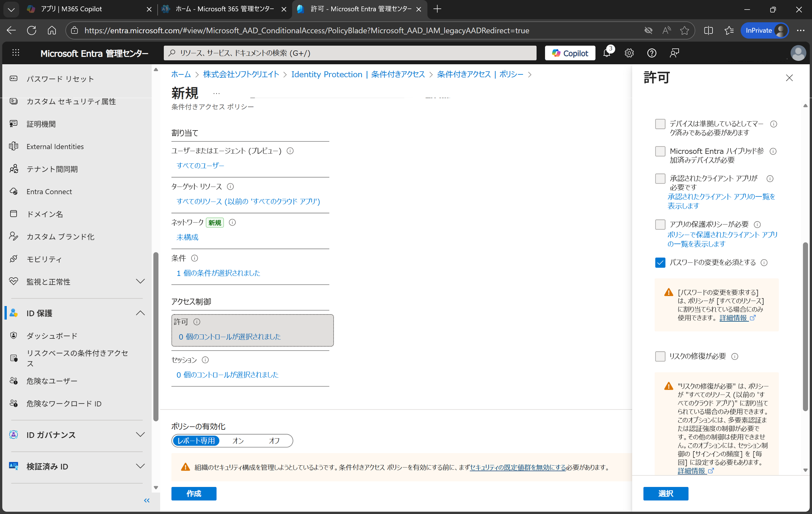The height and width of the screenshot is (514, 812).
Task: Uncheck パスワードの変更を必須とする
Action: point(660,262)
